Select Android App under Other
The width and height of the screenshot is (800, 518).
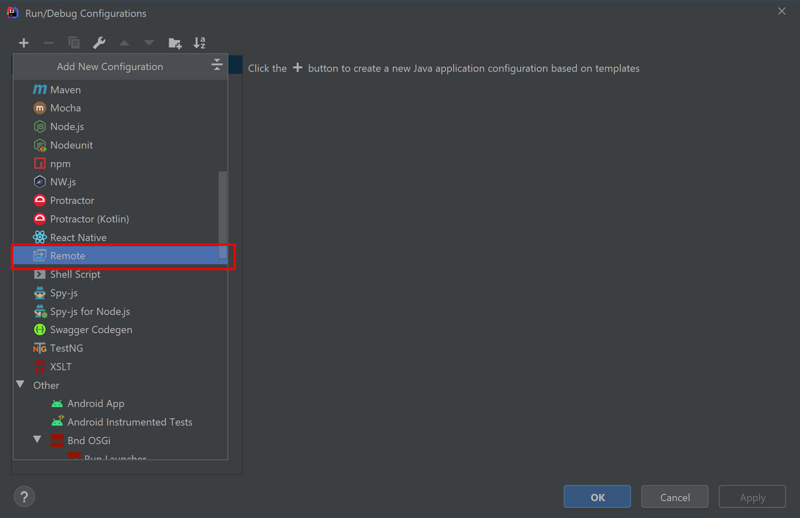coord(120,403)
